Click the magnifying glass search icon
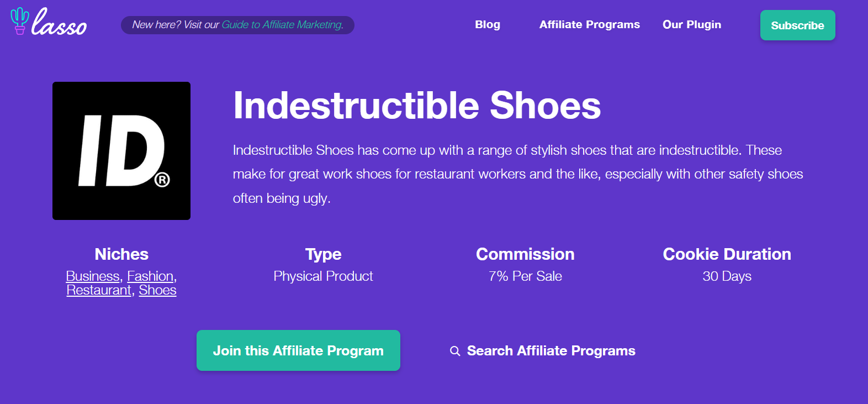868x404 pixels. click(455, 351)
